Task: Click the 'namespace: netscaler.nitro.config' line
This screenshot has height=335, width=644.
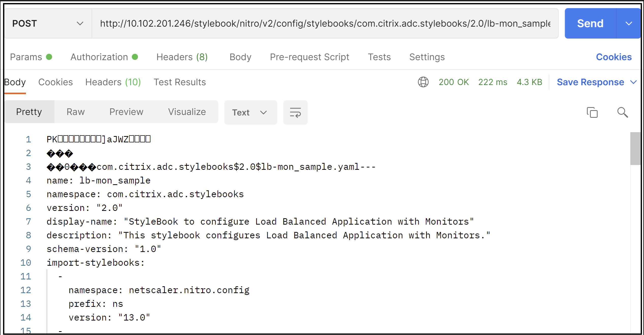Action: [159, 290]
